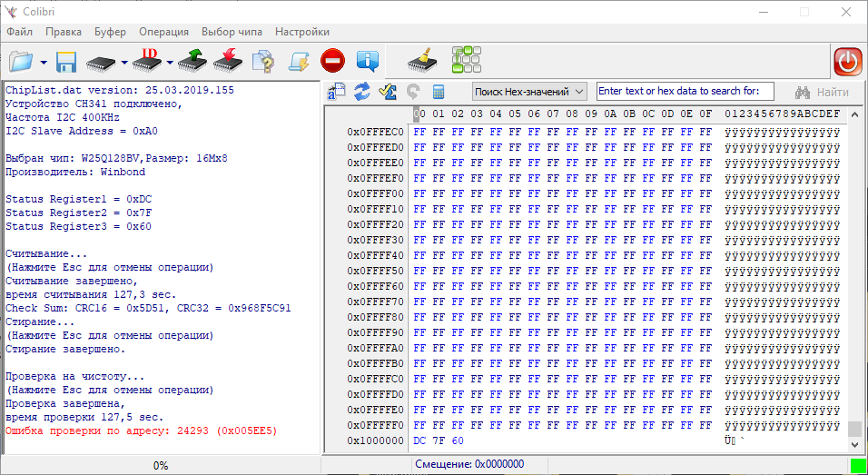The width and height of the screenshot is (868, 475).
Task: Click address label 0x0FFFFF0
Action: click(375, 425)
